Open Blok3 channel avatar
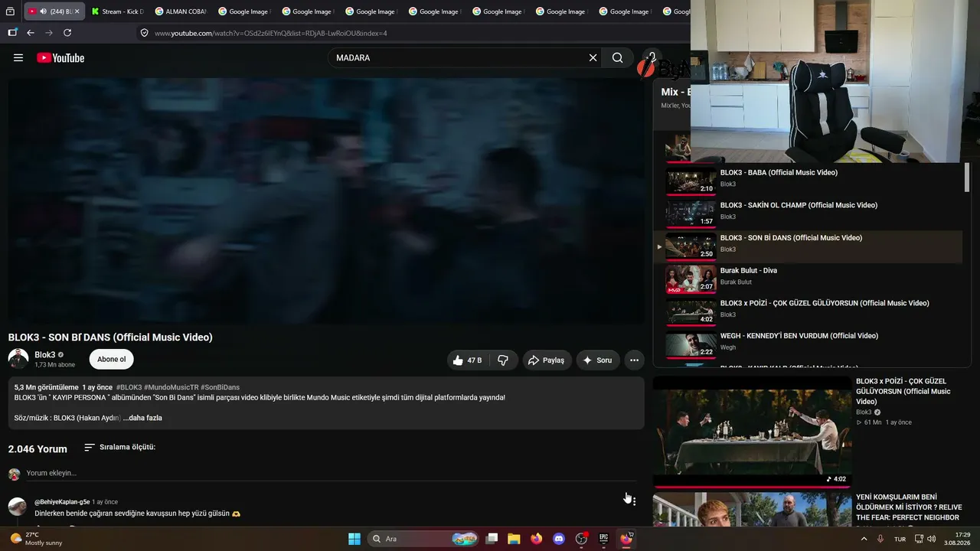This screenshot has width=980, height=551. pos(18,359)
